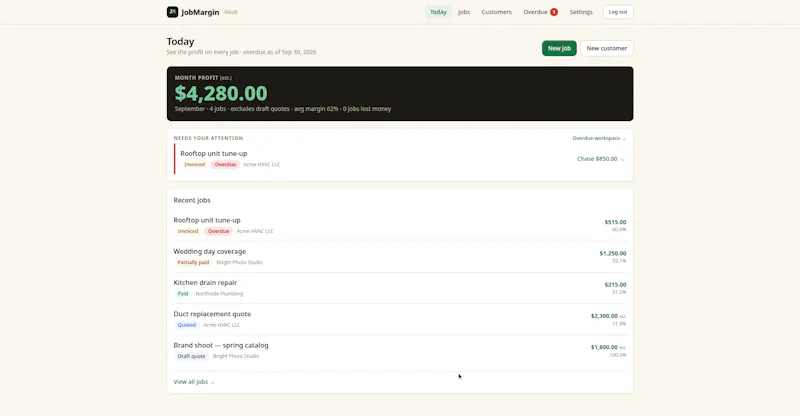The image size is (800, 416).
Task: Click the green New job button
Action: pos(559,48)
